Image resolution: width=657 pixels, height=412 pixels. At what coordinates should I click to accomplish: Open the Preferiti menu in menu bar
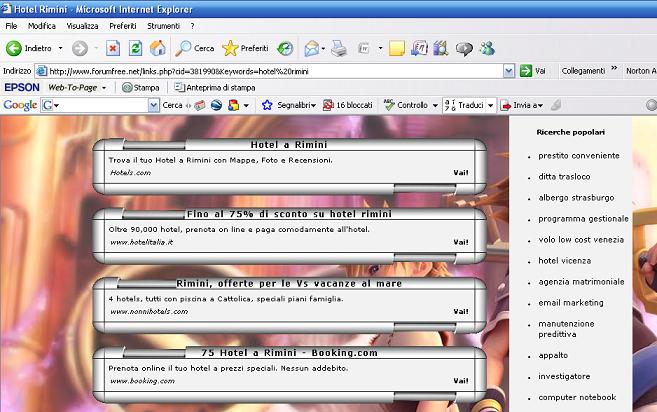[123, 26]
